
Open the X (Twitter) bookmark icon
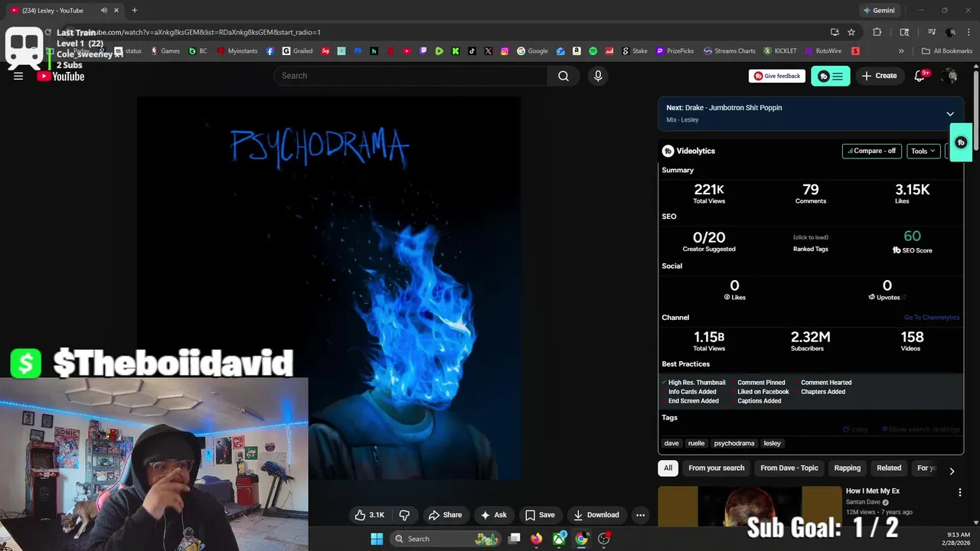coord(488,51)
